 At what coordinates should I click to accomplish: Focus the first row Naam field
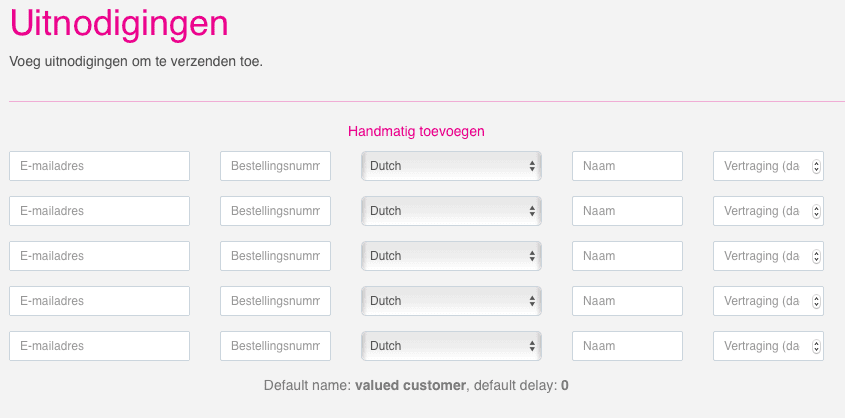point(627,166)
